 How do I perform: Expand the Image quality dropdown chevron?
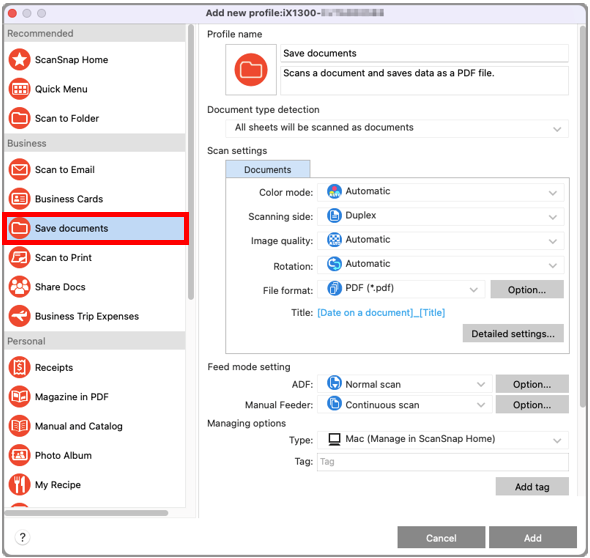pyautogui.click(x=553, y=241)
